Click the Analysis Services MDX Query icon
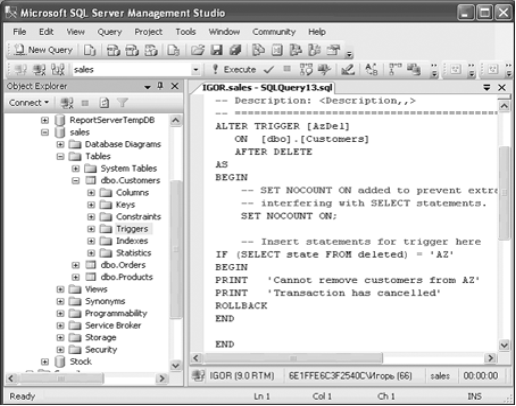Screen dimensions: 516x406 tap(113, 50)
